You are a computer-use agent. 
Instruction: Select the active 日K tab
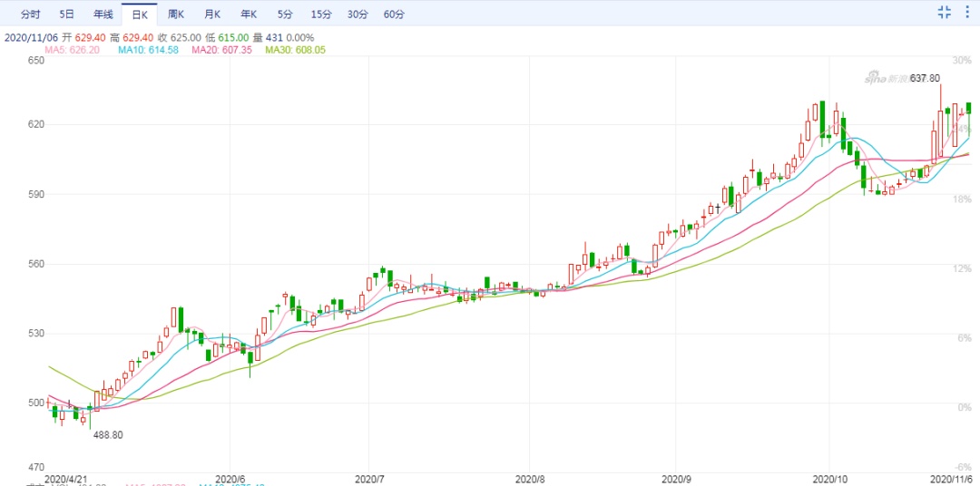tap(140, 14)
